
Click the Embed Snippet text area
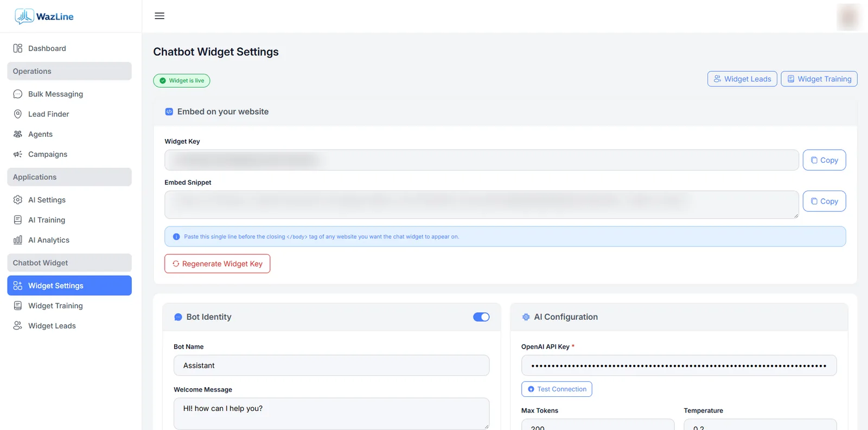pos(482,205)
